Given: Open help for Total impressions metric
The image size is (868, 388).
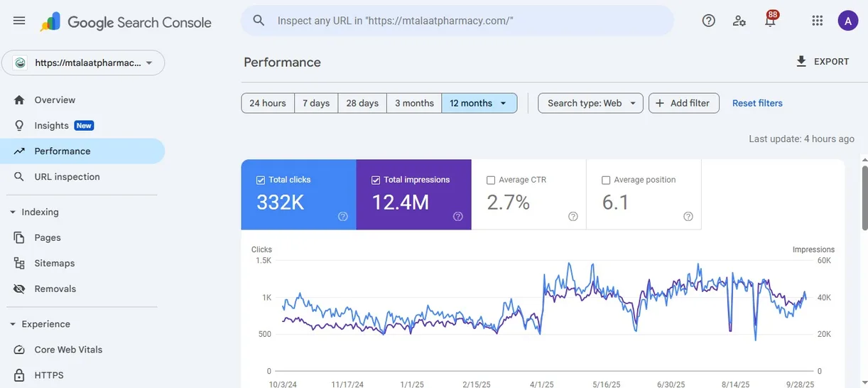Looking at the screenshot, I should (458, 217).
